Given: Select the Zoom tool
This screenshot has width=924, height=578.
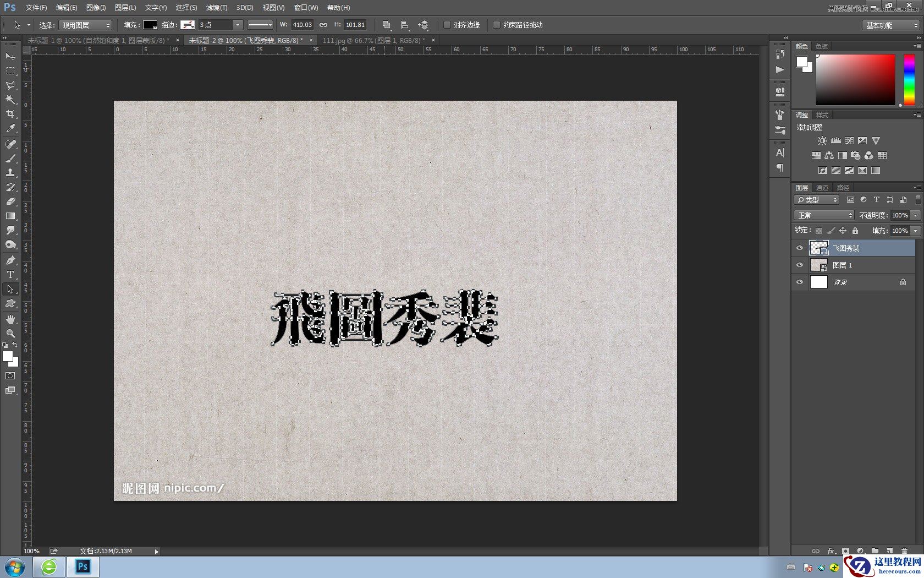Looking at the screenshot, I should pyautogui.click(x=10, y=333).
